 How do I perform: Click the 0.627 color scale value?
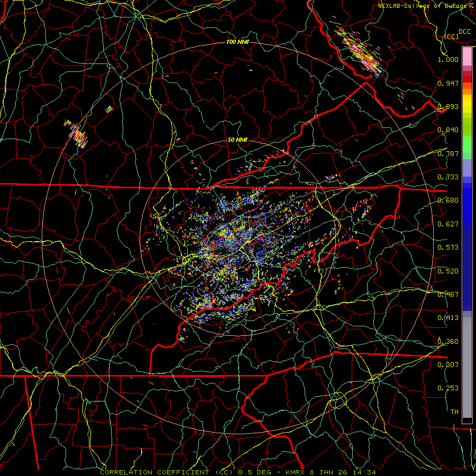click(448, 224)
